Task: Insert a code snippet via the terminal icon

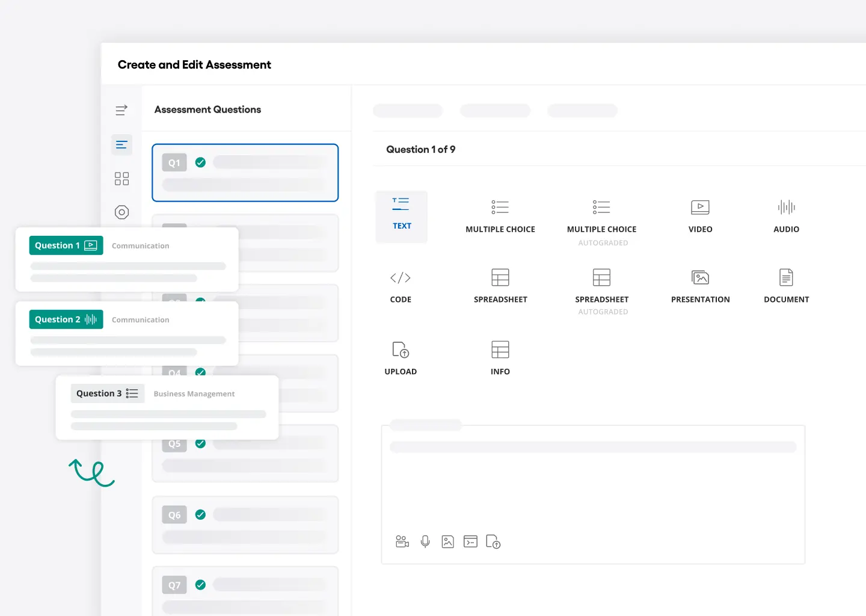Action: tap(471, 541)
